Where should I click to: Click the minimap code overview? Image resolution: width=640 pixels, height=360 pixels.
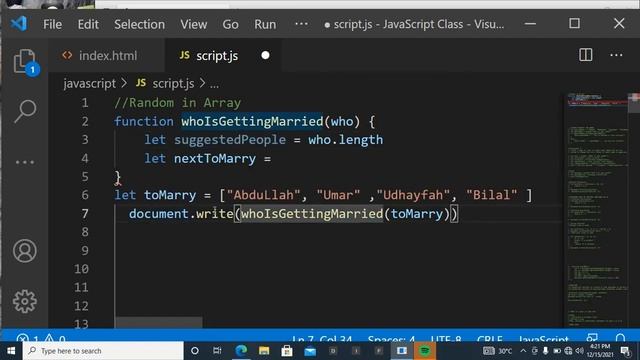[x=597, y=210]
